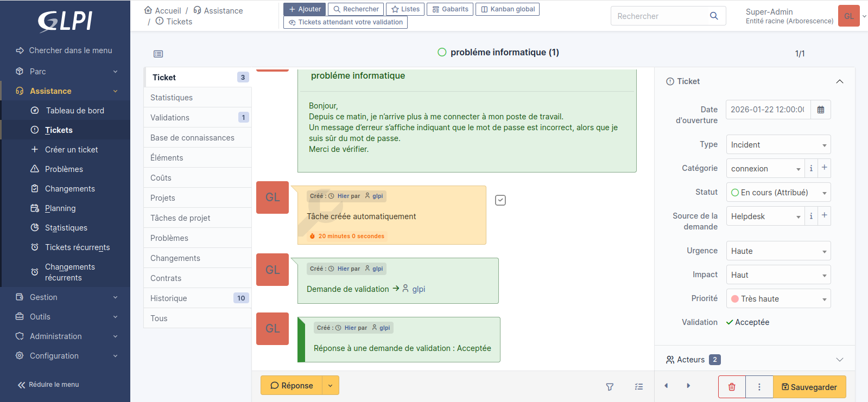The width and height of the screenshot is (868, 402).
Task: Click the timeline filter funnel icon
Action: tap(610, 387)
